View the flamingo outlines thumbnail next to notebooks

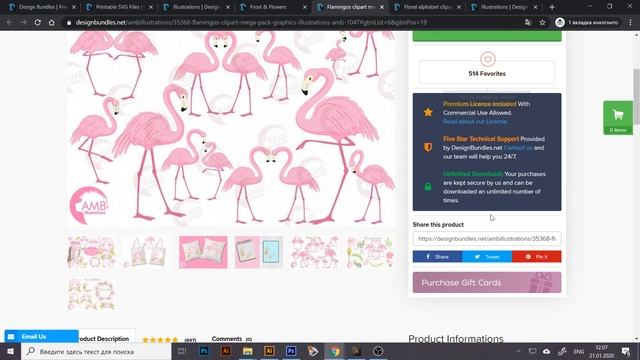tap(315, 252)
